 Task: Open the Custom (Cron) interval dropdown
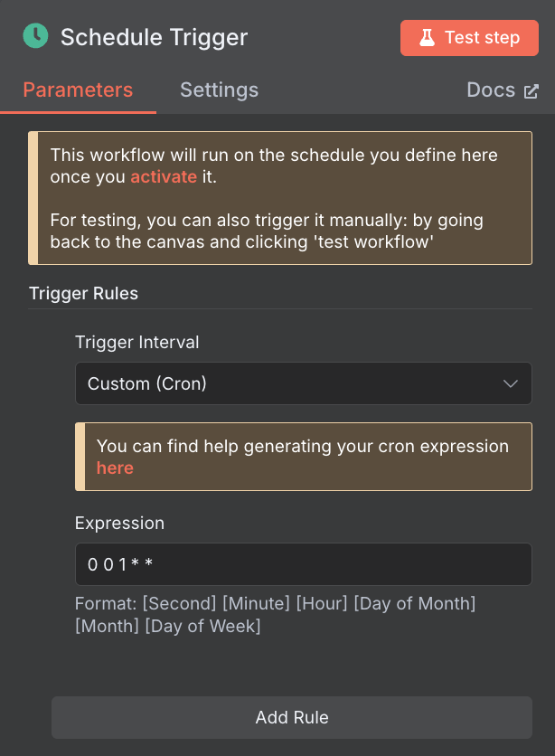(x=304, y=383)
